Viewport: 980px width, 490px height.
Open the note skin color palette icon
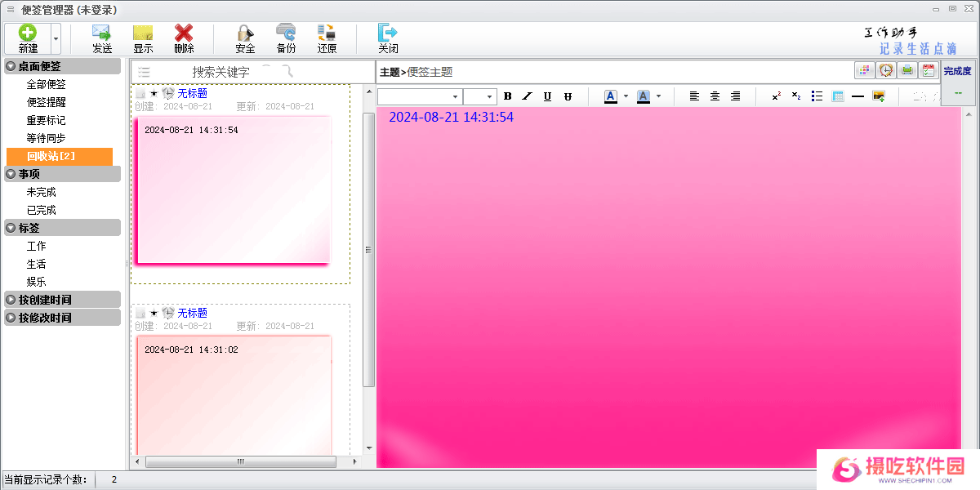pyautogui.click(x=864, y=71)
